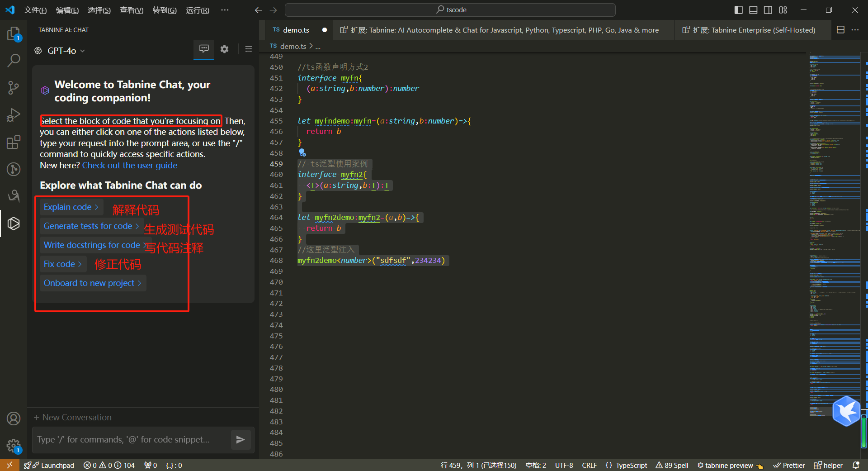This screenshot has height=471, width=868.
Task: Open the 查看(V) menu
Action: point(132,10)
